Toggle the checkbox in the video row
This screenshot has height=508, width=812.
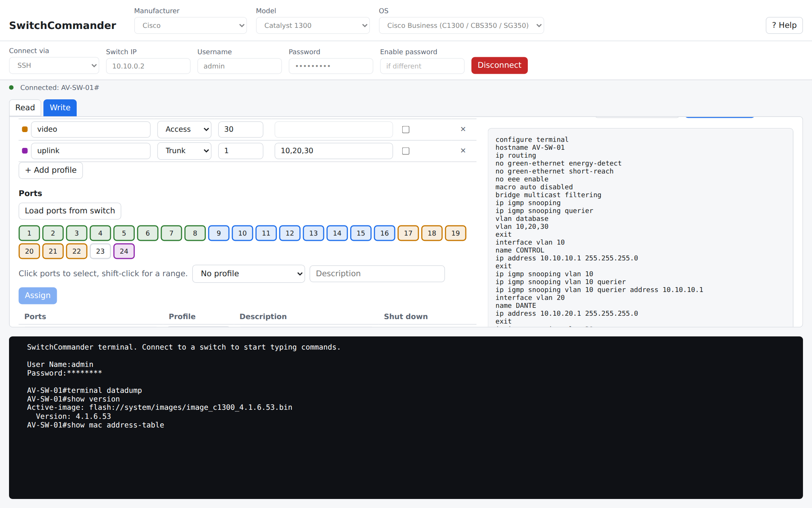(x=406, y=129)
